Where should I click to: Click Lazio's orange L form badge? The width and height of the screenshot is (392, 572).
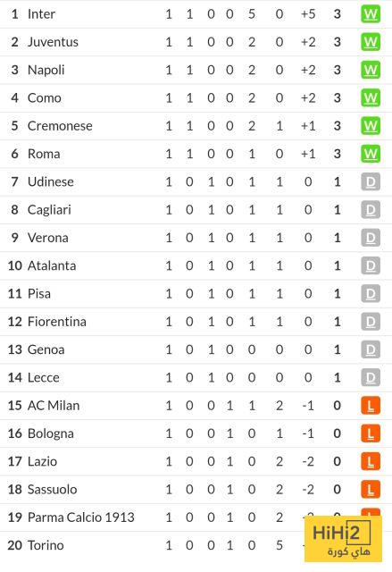pos(371,461)
